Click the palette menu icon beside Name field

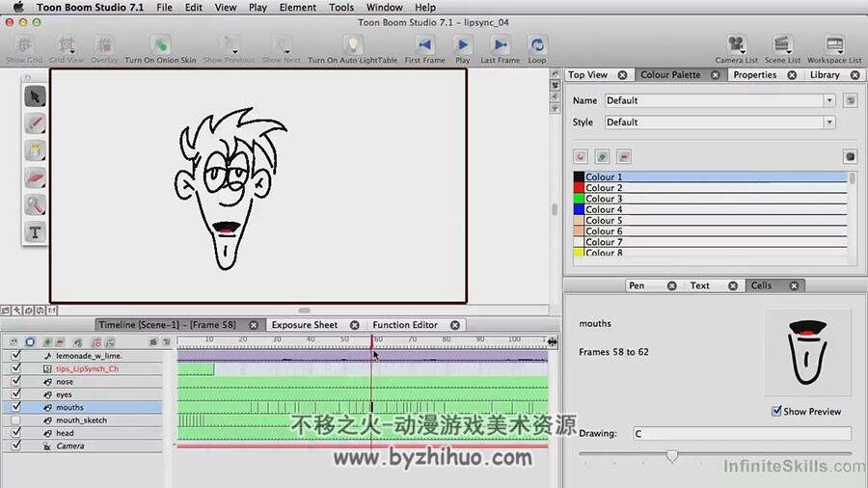851,100
